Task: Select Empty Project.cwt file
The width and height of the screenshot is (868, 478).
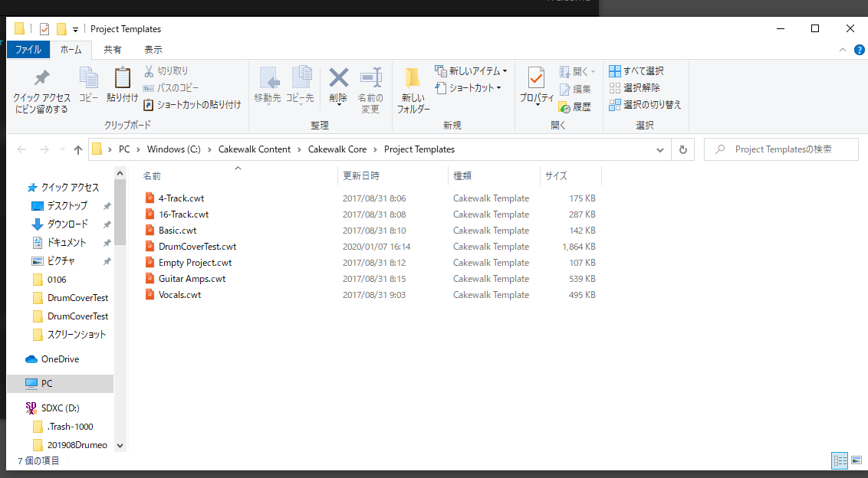Action: tap(195, 262)
